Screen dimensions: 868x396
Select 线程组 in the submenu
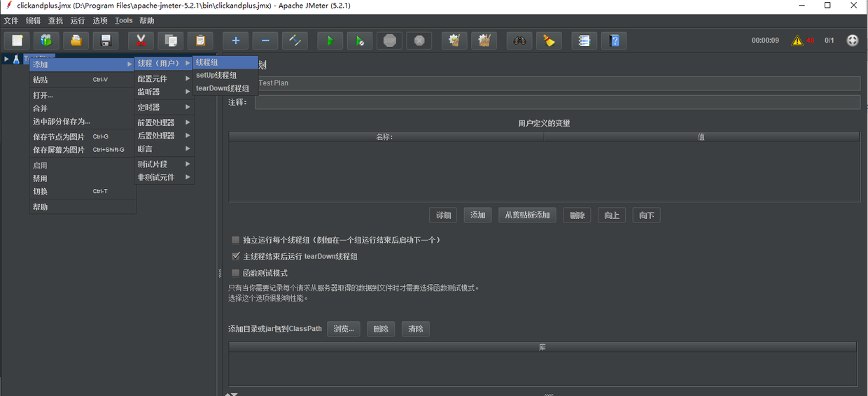(225, 62)
